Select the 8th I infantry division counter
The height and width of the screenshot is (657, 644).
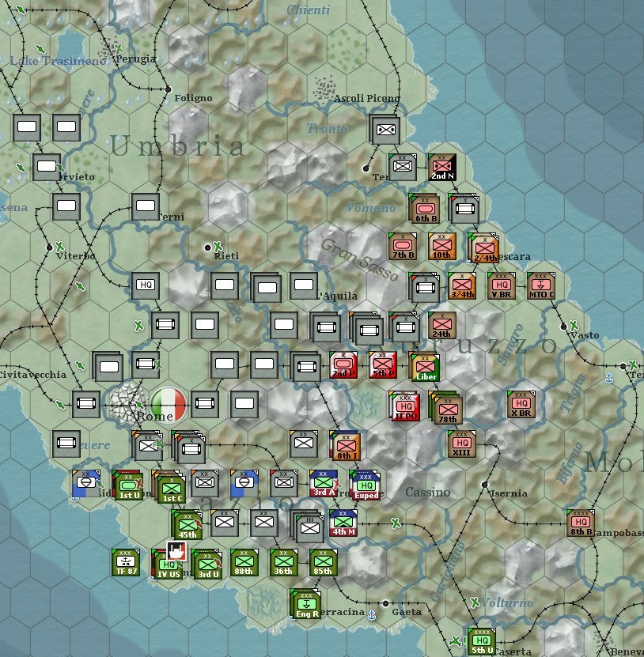(x=346, y=446)
